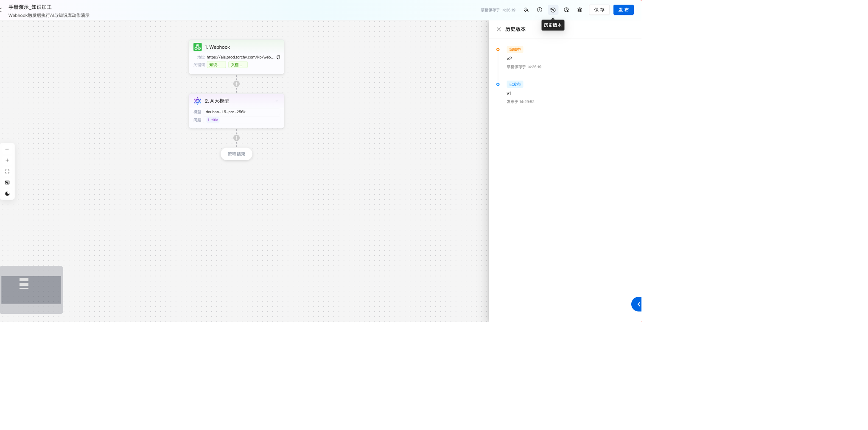Open the run history clock-play icon
The height and width of the screenshot is (430, 868).
coord(566,10)
